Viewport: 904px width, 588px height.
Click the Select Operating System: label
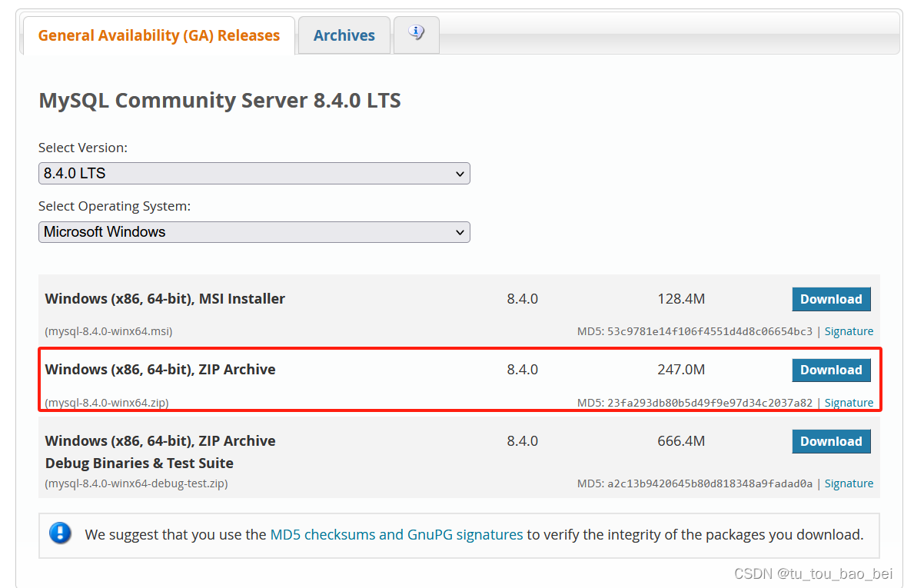click(115, 206)
